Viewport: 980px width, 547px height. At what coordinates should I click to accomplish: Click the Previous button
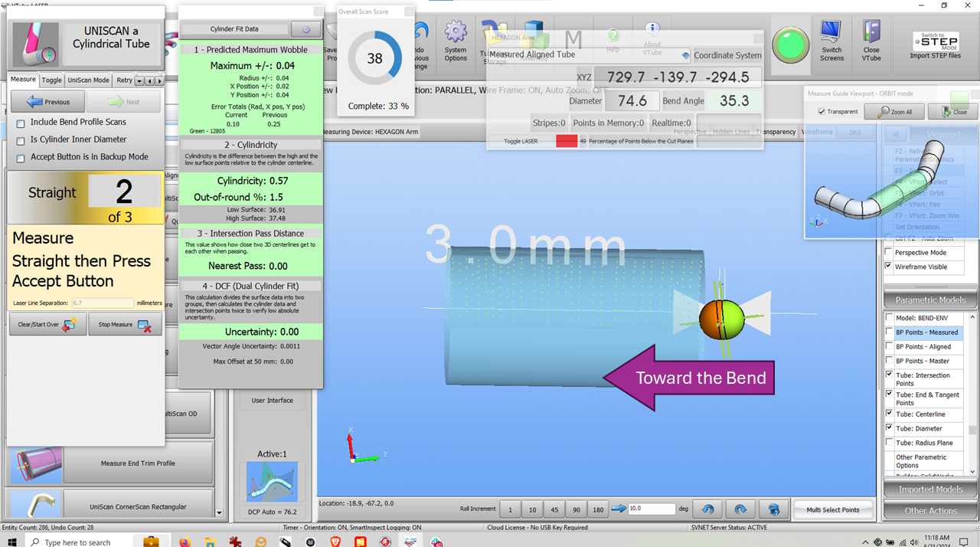[47, 101]
